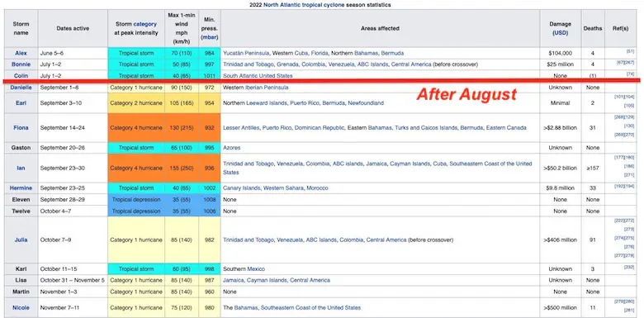Click Bermuda link in Alex's row

(x=392, y=53)
